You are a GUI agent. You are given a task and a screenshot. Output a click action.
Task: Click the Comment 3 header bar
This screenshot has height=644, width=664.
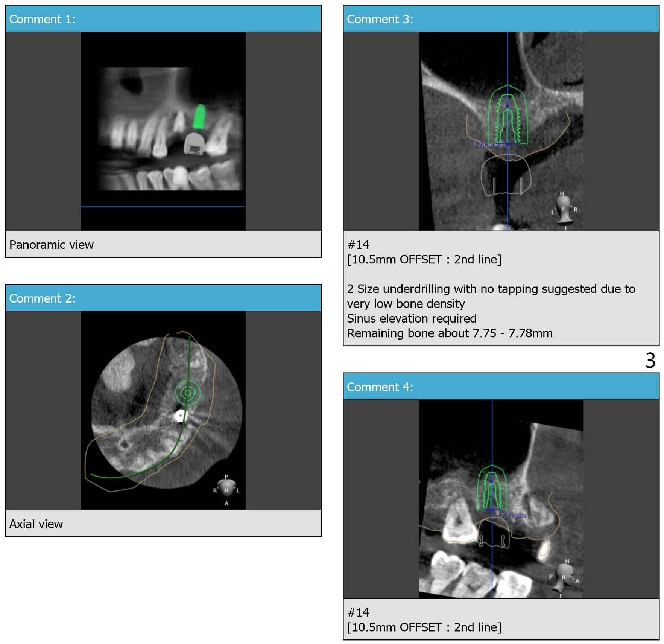tap(501, 19)
